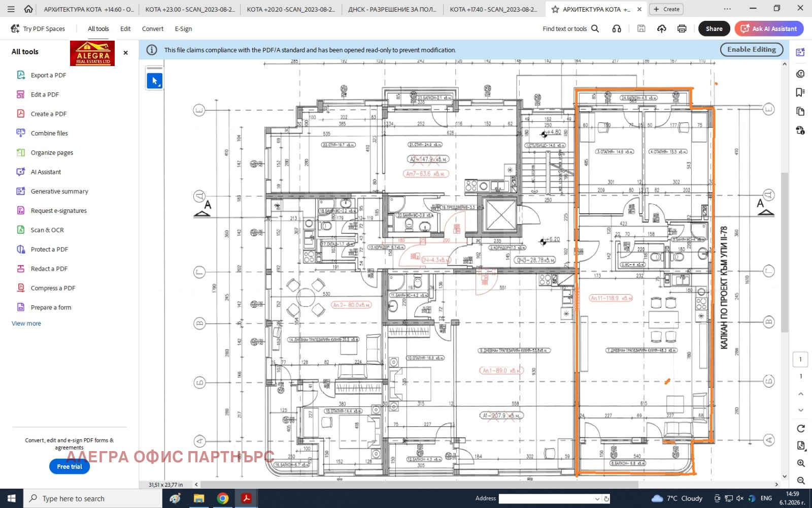Image resolution: width=812 pixels, height=508 pixels.
Task: Expand View more tools list
Action: pyautogui.click(x=26, y=324)
